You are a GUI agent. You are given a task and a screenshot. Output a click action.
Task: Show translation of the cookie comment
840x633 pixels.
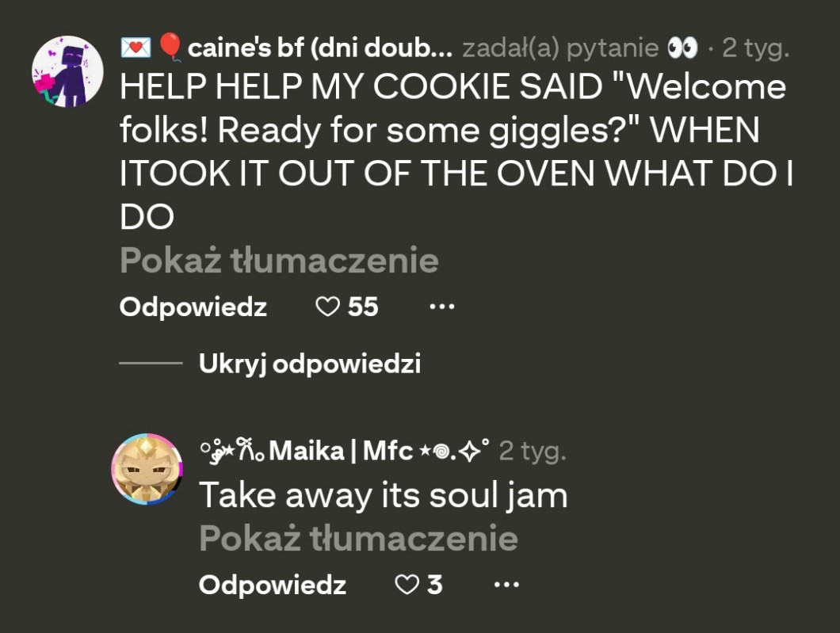click(279, 261)
